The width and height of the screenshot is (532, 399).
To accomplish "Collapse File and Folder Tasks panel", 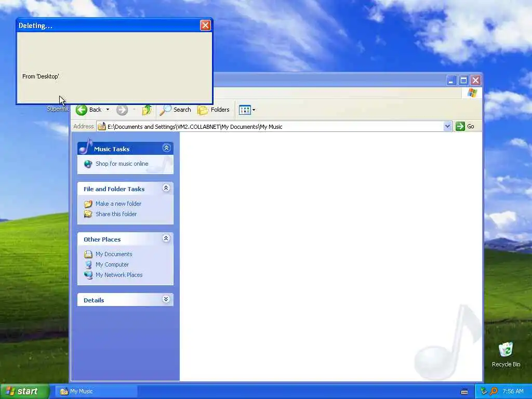I will [x=166, y=188].
